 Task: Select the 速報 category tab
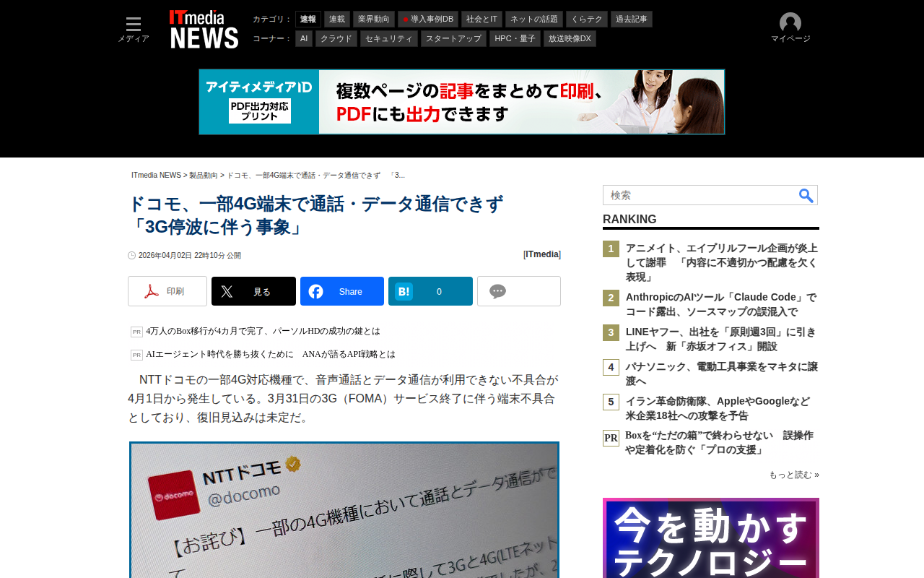[308, 20]
